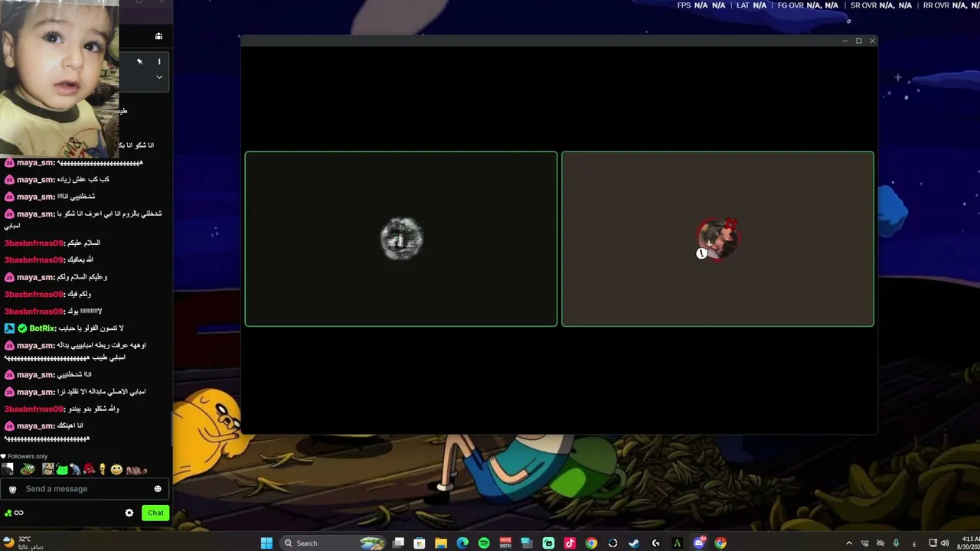
Task: Switch to Discord on the taskbar
Action: [x=699, y=543]
